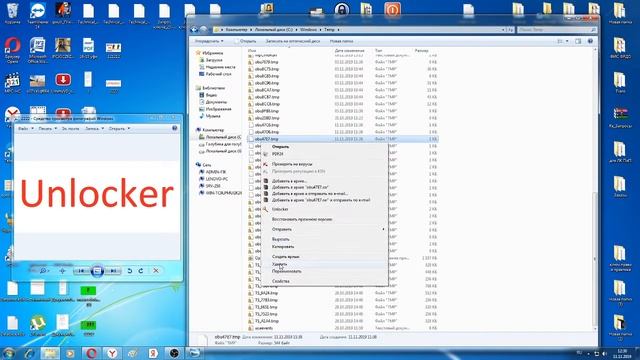Select LENOVO-PC under network
This screenshot has height=360, width=640.
coord(216,179)
